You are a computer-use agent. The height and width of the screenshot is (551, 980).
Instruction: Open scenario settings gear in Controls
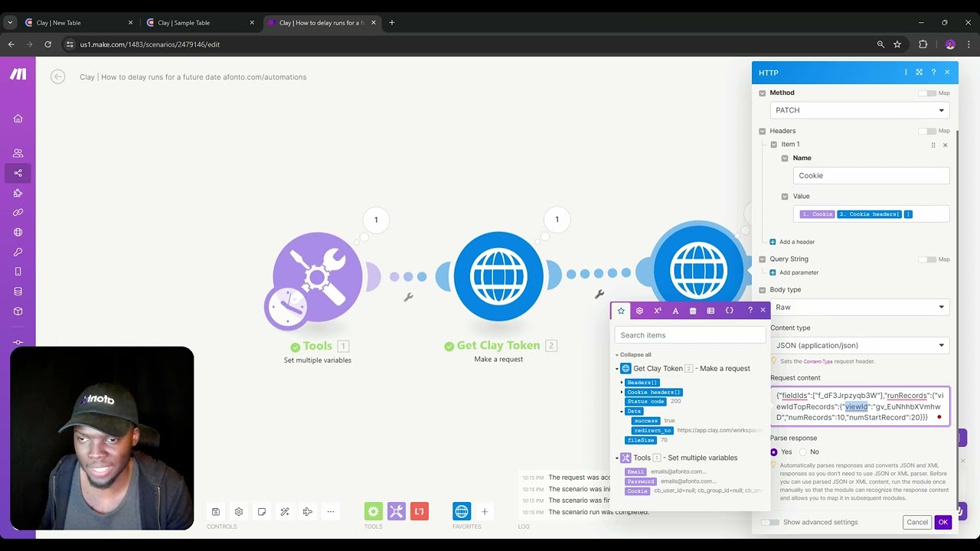(239, 511)
